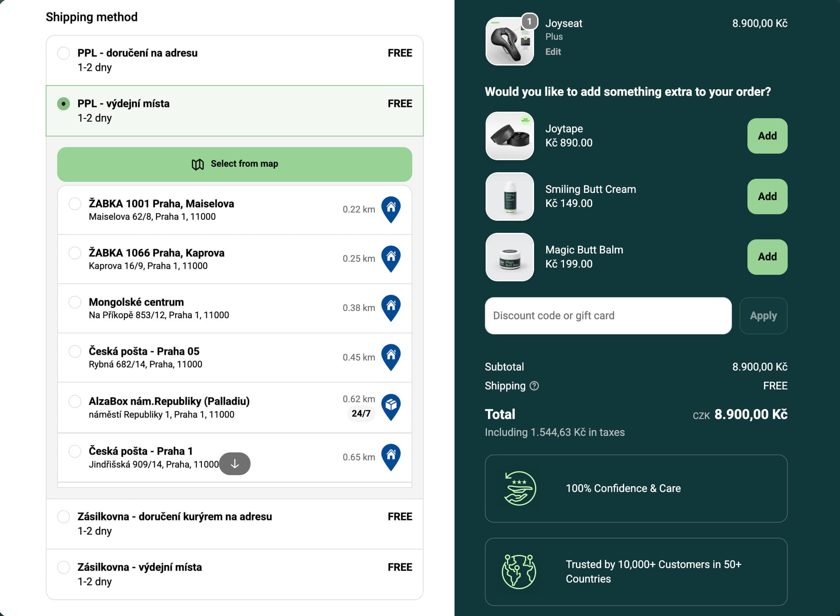The width and height of the screenshot is (840, 616).
Task: Add Magic Butt Balm to the order
Action: [767, 257]
